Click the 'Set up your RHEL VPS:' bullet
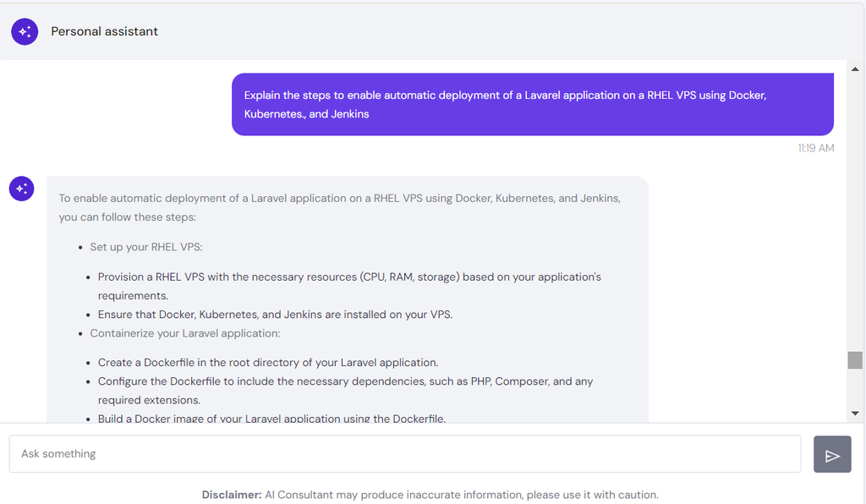This screenshot has height=504, width=866. point(146,247)
